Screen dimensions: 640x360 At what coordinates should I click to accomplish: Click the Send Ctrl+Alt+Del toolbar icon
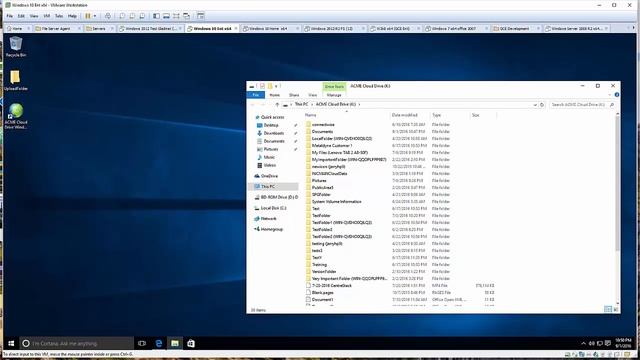coord(108,16)
